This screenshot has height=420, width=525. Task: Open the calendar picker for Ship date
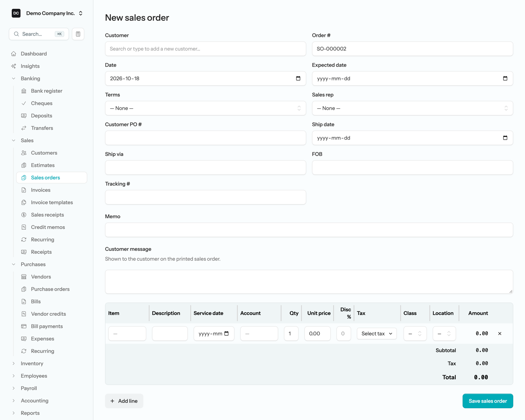[x=505, y=138]
